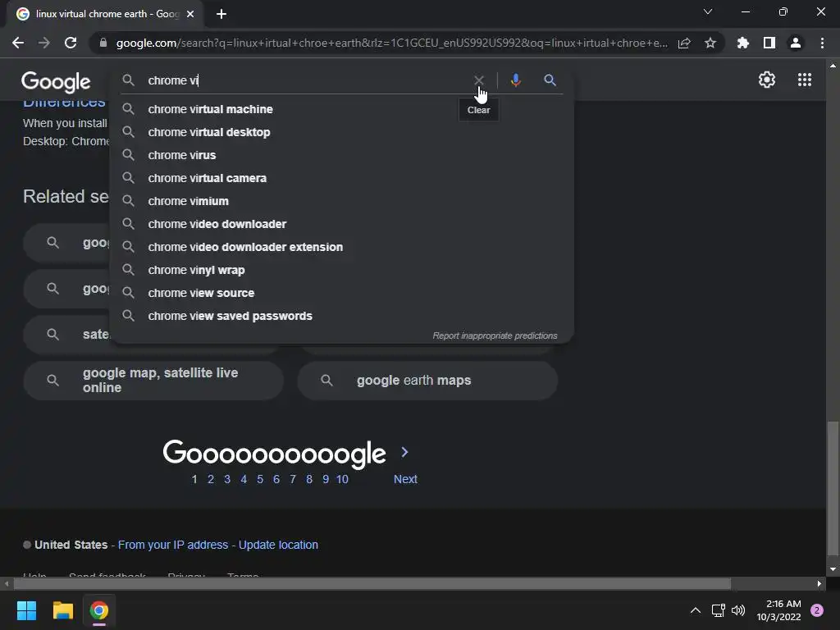This screenshot has height=630, width=840.
Task: Choose suggestion chrome virus
Action: [x=342, y=155]
